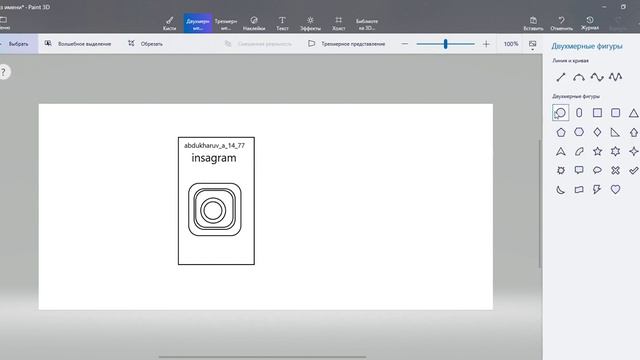Select the Capsule oval 2D shape
Viewport: 640px width, 360px height.
tap(579, 113)
